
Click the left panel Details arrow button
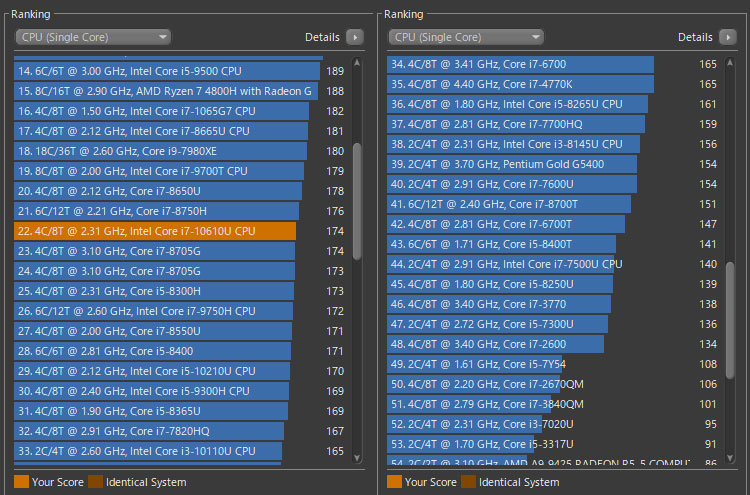coord(355,37)
